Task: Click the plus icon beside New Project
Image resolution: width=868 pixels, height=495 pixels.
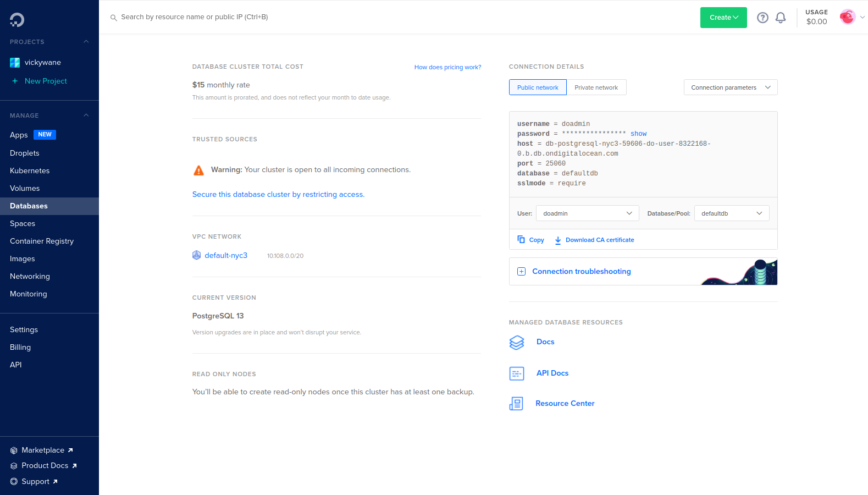Action: (15, 81)
